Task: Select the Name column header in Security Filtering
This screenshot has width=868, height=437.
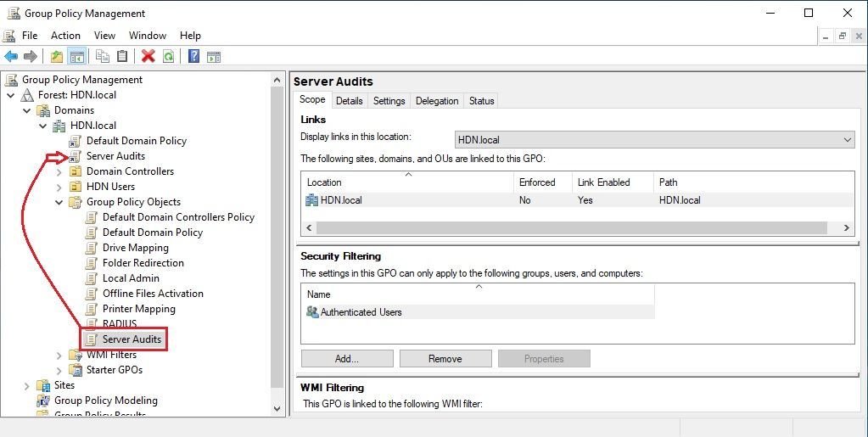Action: click(479, 294)
